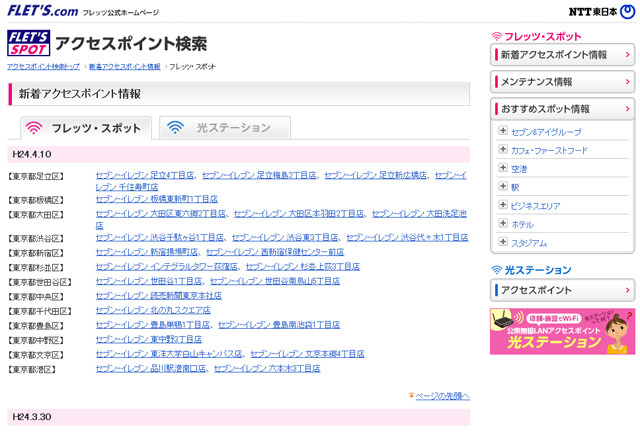Image resolution: width=640 pixels, height=432 pixels.
Task: Expand the plus icon beside 駅
Action: (x=503, y=186)
